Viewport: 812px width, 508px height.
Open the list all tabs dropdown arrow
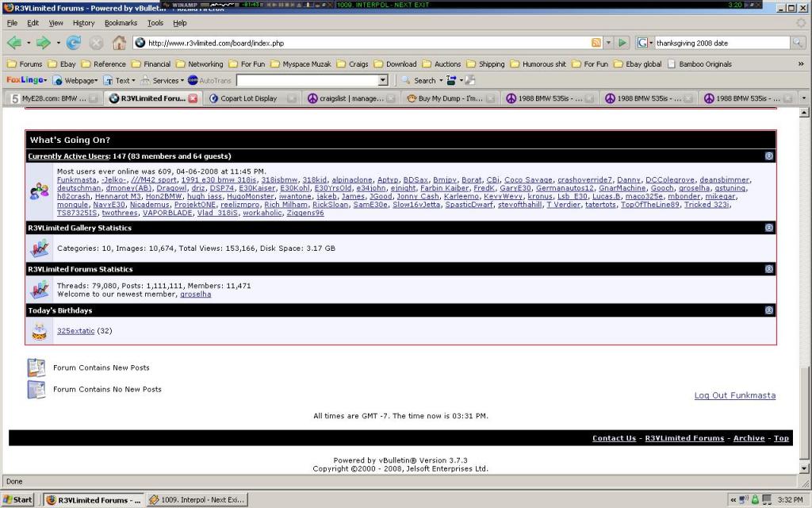point(804,98)
